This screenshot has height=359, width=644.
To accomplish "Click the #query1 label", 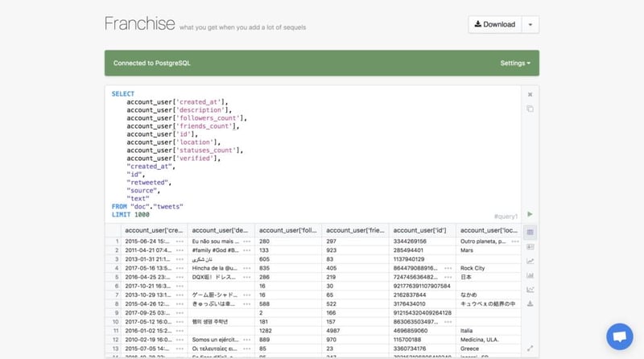I will 506,217.
